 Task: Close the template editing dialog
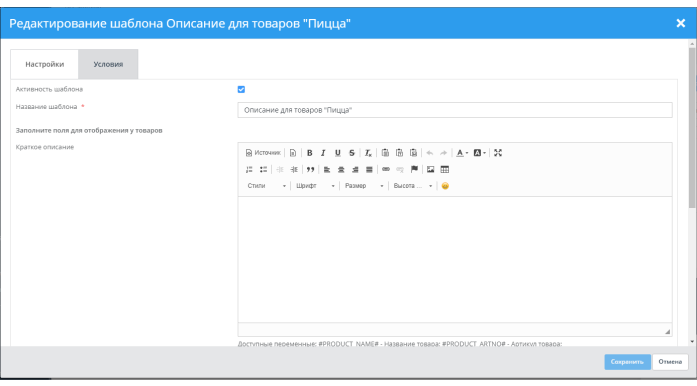coord(681,23)
